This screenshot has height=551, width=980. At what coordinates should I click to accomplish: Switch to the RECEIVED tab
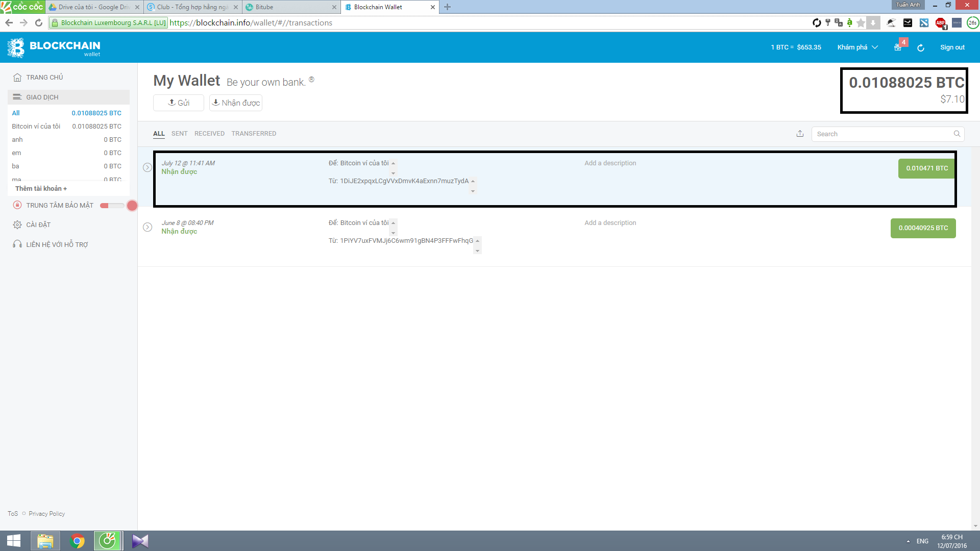(x=209, y=134)
